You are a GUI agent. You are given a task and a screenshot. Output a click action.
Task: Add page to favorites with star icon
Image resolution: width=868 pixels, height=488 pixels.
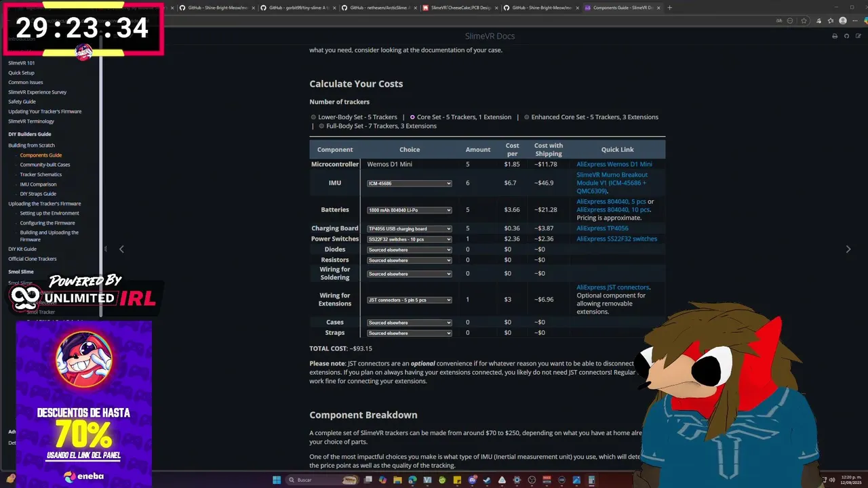click(x=804, y=20)
